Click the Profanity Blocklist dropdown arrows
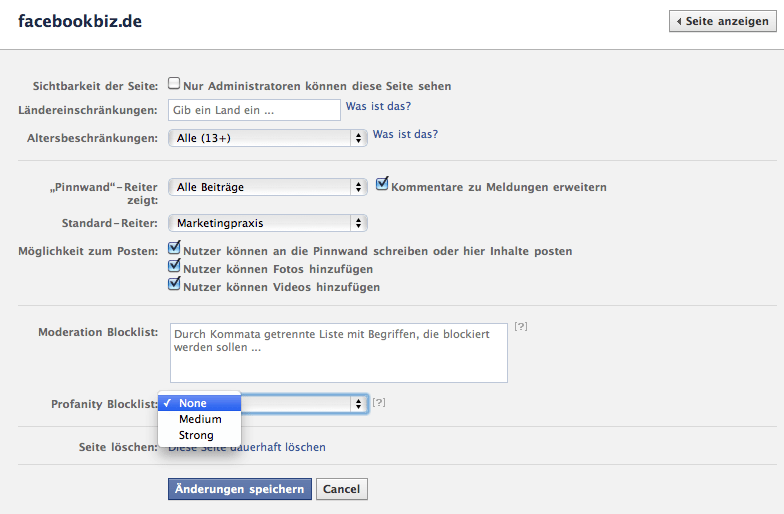The height and width of the screenshot is (514, 784). pos(358,404)
